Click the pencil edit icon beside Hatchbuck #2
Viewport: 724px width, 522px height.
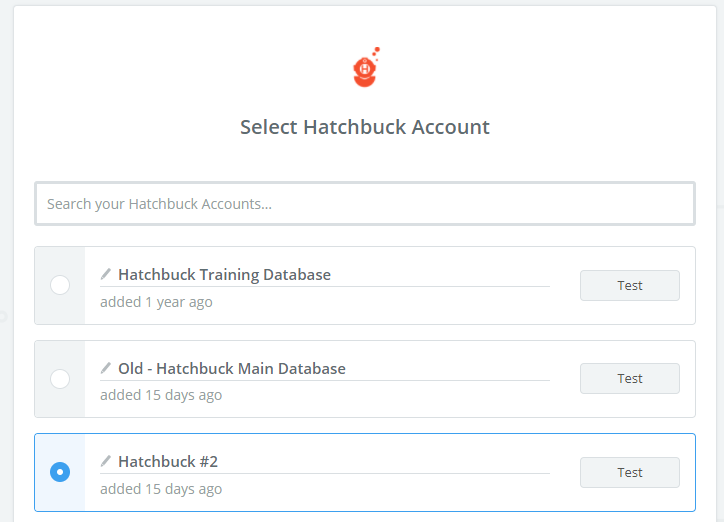click(106, 461)
